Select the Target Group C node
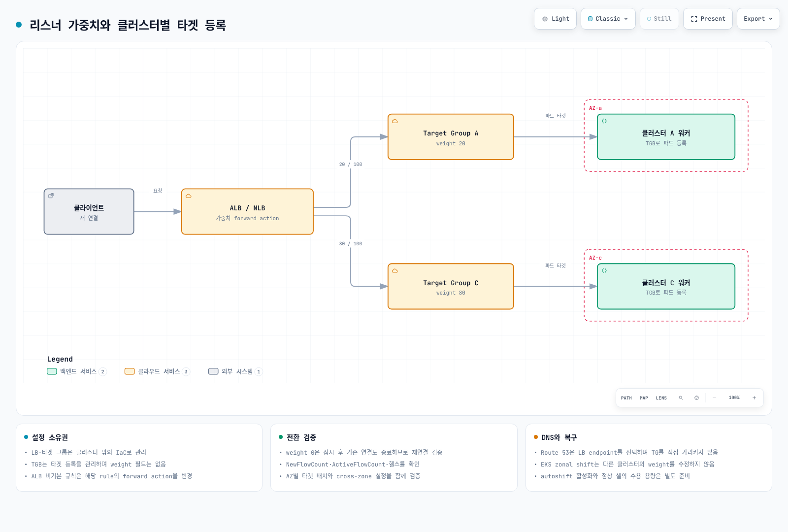 click(x=451, y=287)
